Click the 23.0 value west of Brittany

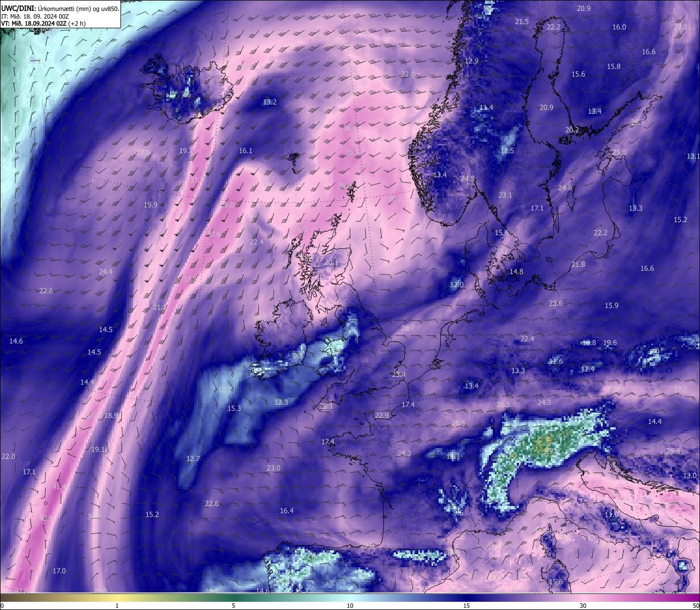click(273, 468)
